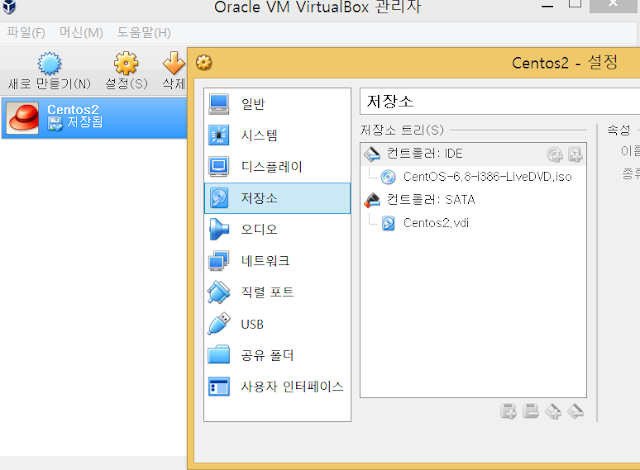Open the File (파일) menu
Image resolution: width=640 pixels, height=470 pixels.
(26, 32)
